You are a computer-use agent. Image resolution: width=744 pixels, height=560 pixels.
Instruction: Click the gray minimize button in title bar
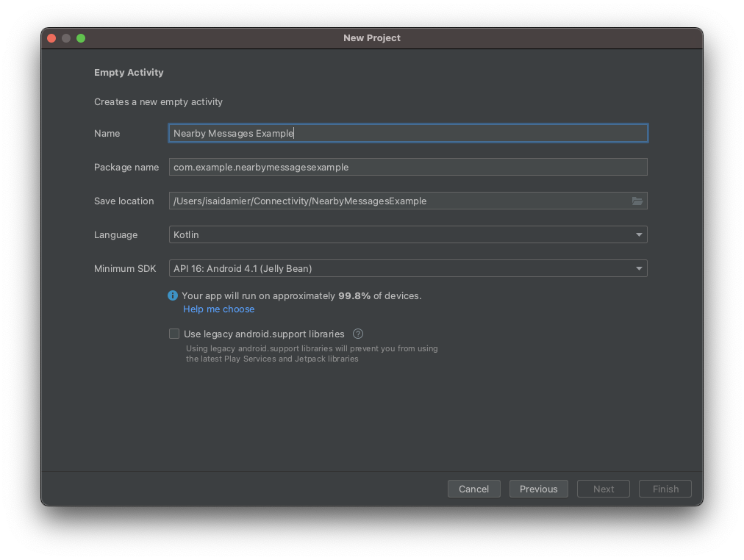[x=66, y=38]
